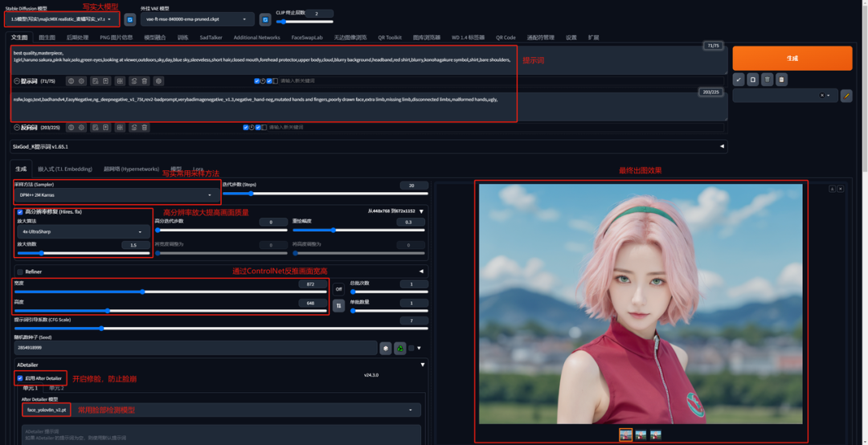The height and width of the screenshot is (445, 868).
Task: Click the CLIP 终止层数 slider
Action: click(x=305, y=22)
